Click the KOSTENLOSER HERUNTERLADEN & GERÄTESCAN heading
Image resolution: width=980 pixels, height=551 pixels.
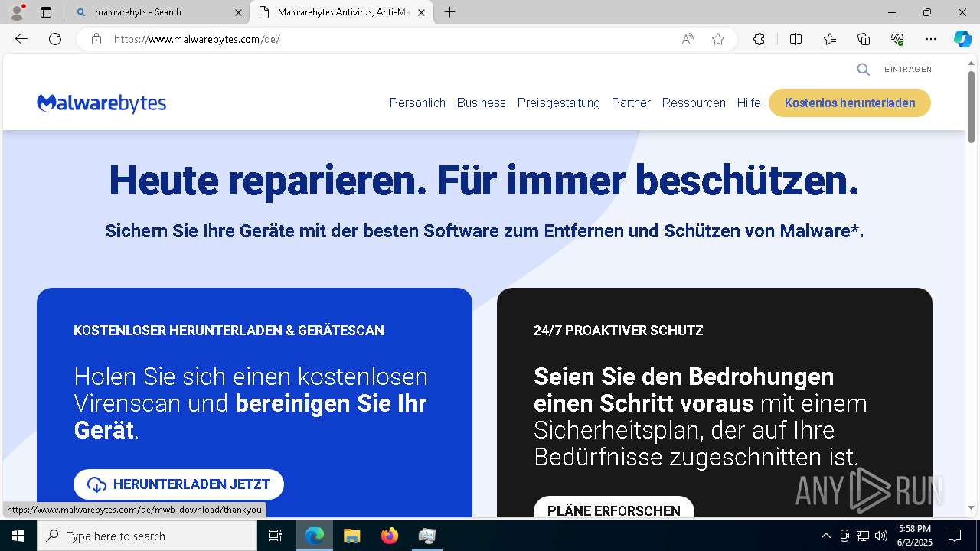point(229,331)
